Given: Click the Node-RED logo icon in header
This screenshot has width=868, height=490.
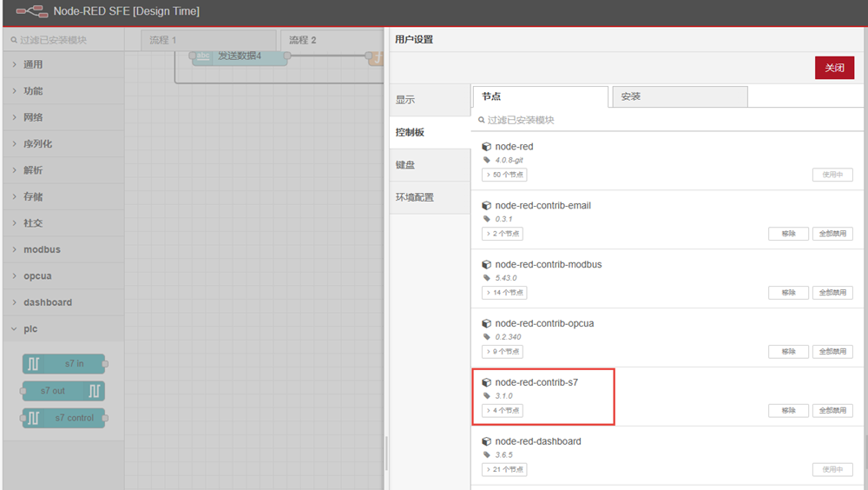Looking at the screenshot, I should (31, 11).
